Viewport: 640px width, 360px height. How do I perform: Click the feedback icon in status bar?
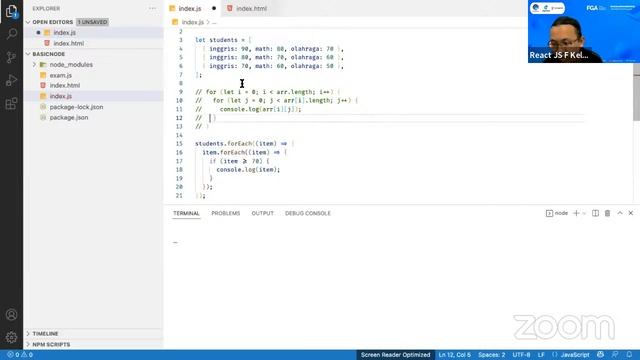pos(615,355)
